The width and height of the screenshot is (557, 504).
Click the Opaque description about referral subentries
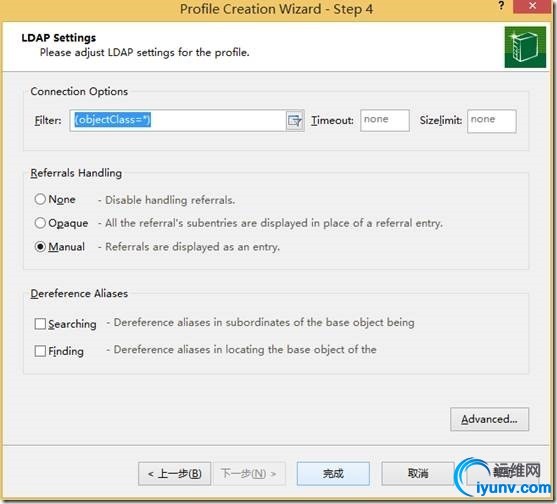[x=270, y=223]
